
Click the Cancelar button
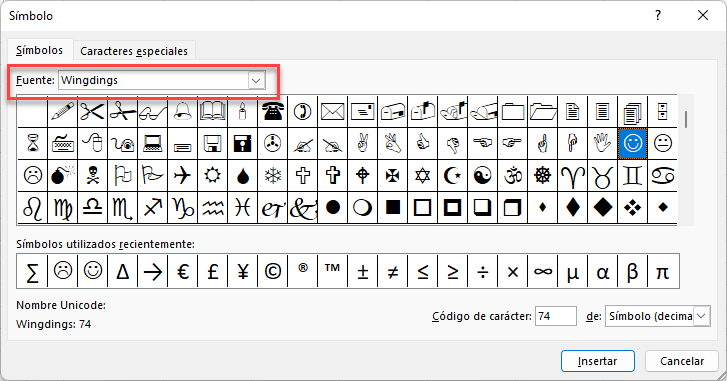(682, 361)
